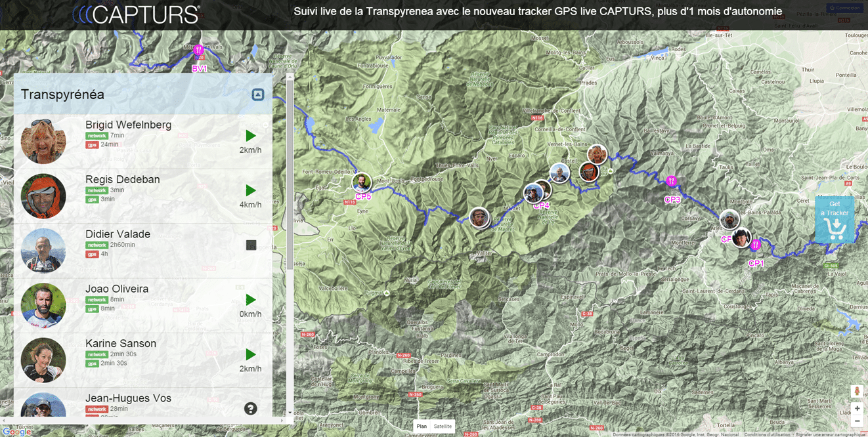The width and height of the screenshot is (868, 437).
Task: Click the runner avatar just above the CP4 label
Action: pyautogui.click(x=534, y=193)
